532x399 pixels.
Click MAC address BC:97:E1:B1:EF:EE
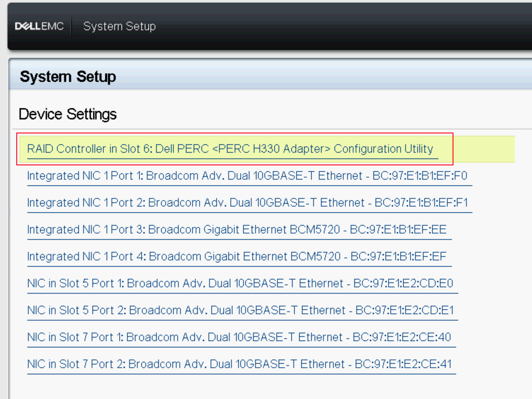[398, 230]
